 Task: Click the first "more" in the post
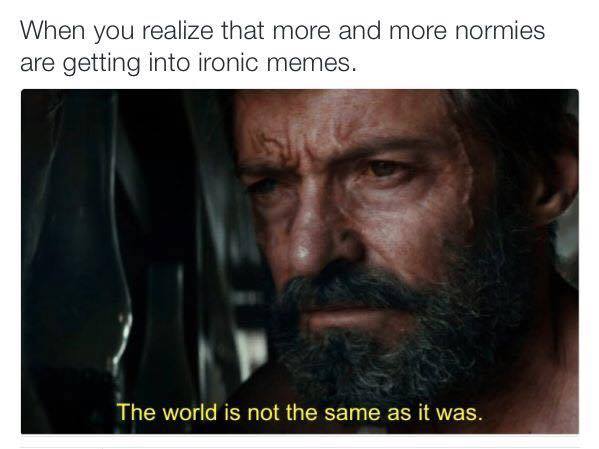[x=301, y=30]
